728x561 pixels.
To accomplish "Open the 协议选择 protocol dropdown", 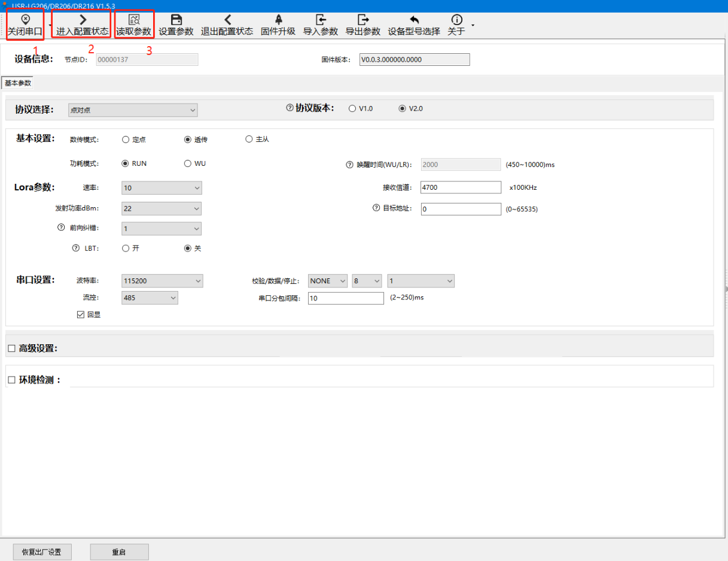I will 133,110.
